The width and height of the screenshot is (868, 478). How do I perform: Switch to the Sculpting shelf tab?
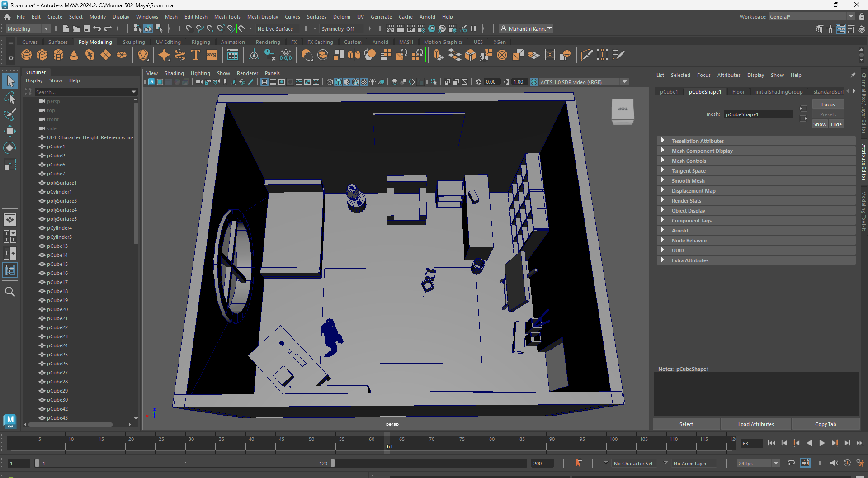[134, 42]
